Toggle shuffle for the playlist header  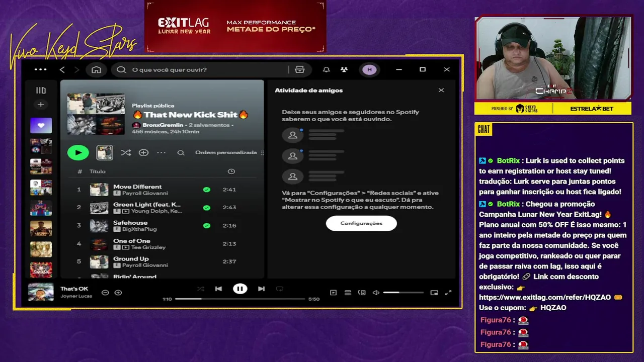126,152
